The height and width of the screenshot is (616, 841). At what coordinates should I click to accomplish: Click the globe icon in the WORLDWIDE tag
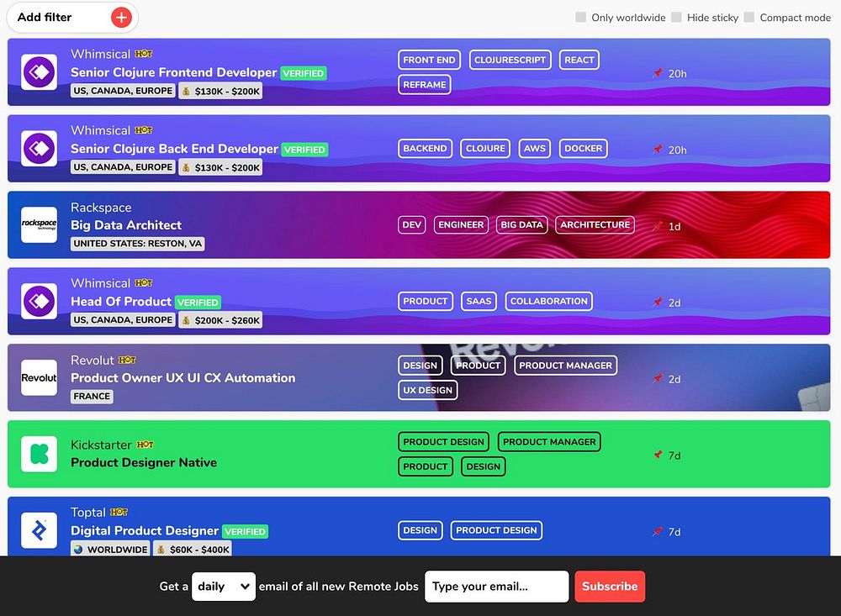pyautogui.click(x=79, y=549)
